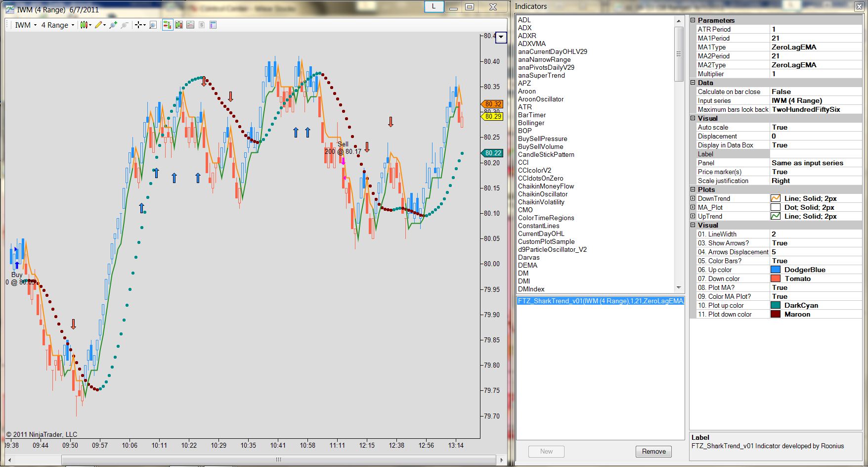Open the chart Properties window icon

(x=213, y=25)
